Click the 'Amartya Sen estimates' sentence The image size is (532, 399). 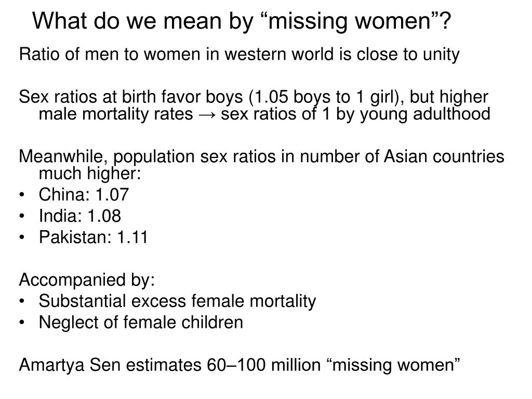coord(240,365)
